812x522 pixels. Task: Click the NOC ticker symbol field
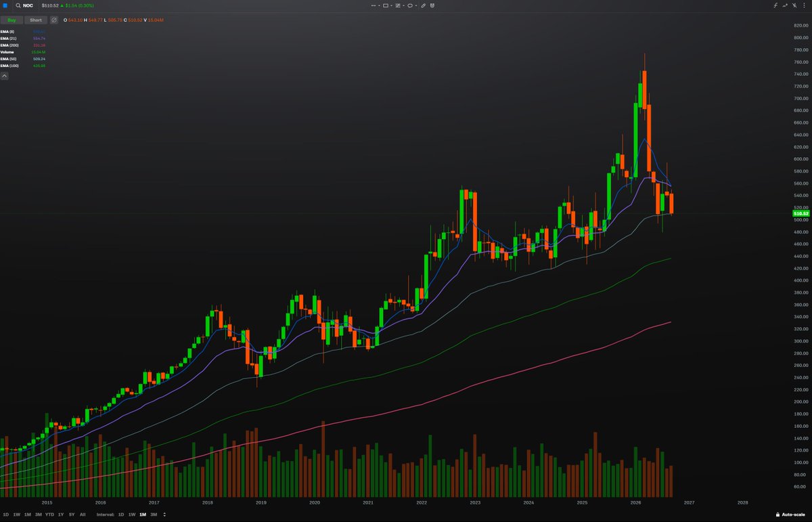coord(28,5)
